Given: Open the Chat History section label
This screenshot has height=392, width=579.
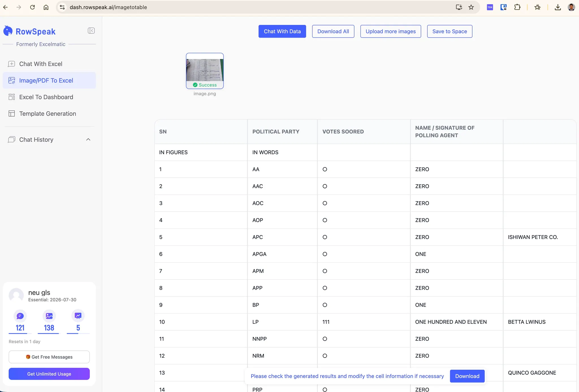Looking at the screenshot, I should [36, 140].
